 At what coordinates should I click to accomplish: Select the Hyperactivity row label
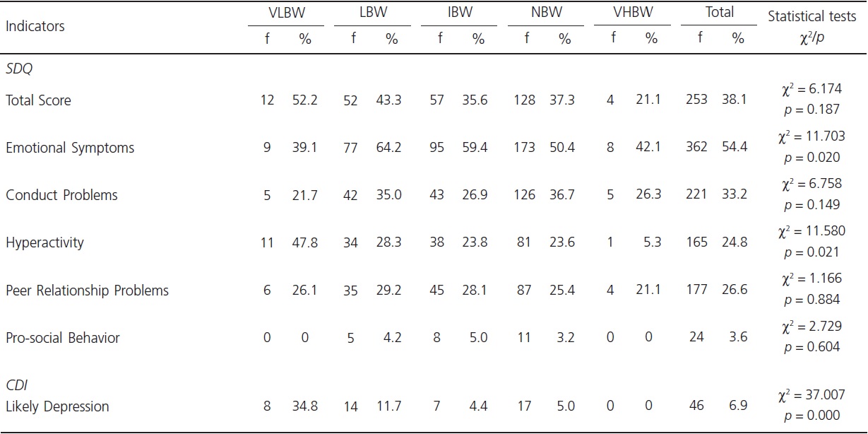tap(44, 242)
